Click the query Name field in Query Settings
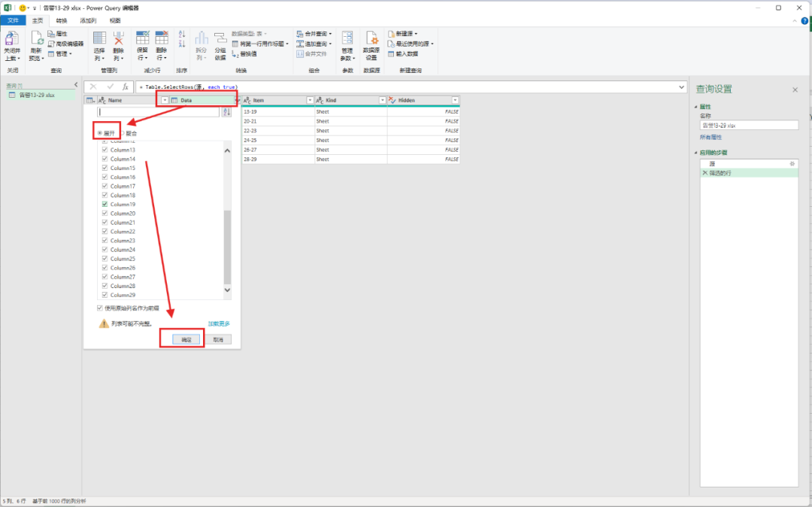 point(749,126)
